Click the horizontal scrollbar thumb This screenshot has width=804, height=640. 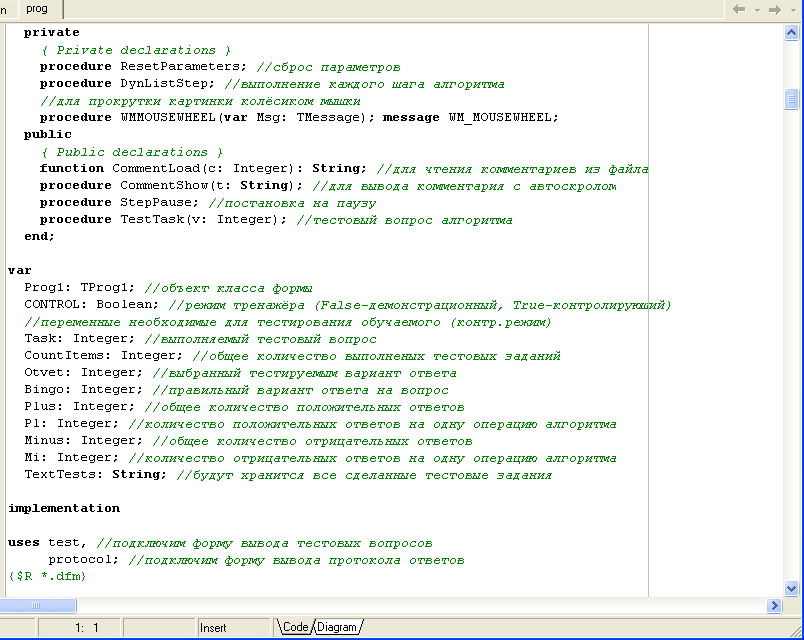[x=40, y=605]
